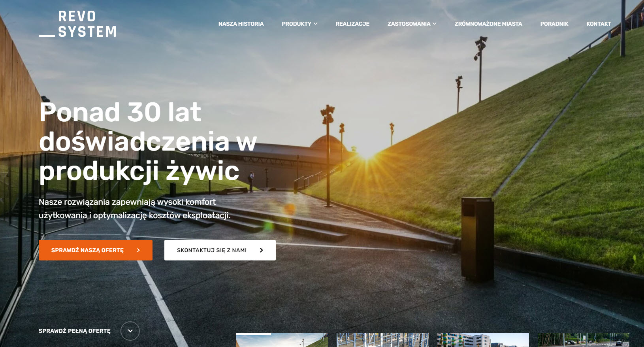Viewport: 644px width, 347px height.
Task: Select the second slide thumbnail with scaffolding
Action: [x=382, y=340]
